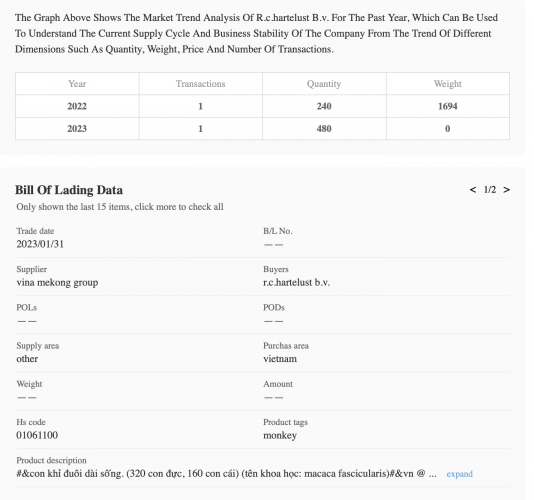Screen dimensions: 534x500
Task: Select the Quantity column header
Action: 324,84
